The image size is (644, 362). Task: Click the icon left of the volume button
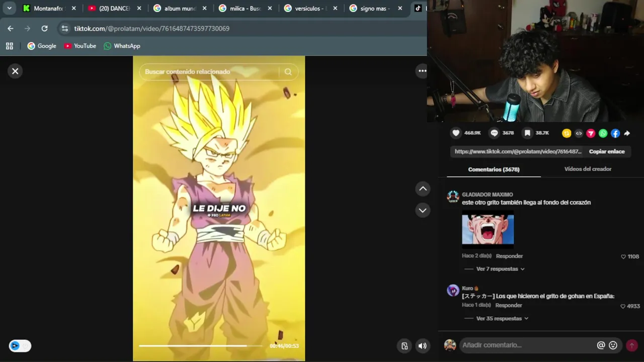coord(405,345)
